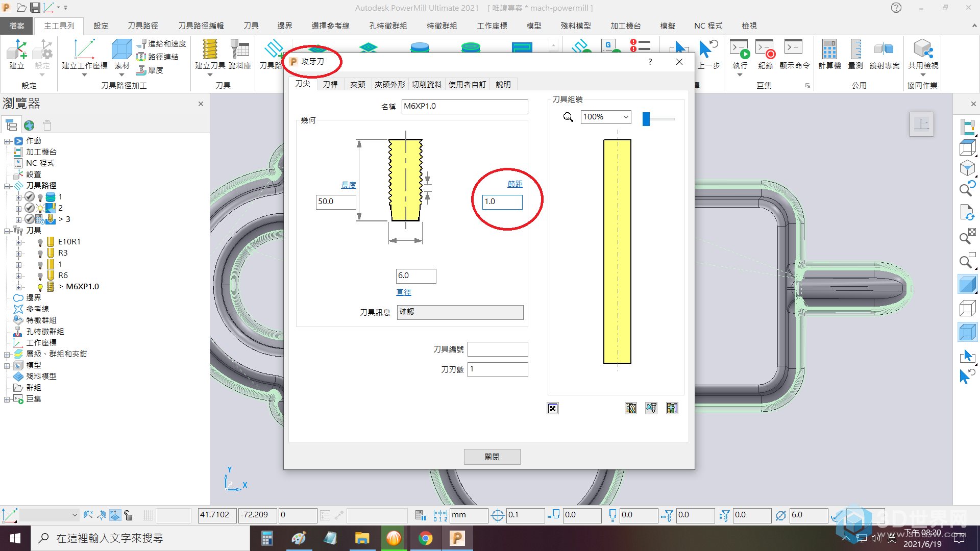Toggle the checkmark of toolpath 3
This screenshot has width=980, height=551.
pyautogui.click(x=30, y=219)
